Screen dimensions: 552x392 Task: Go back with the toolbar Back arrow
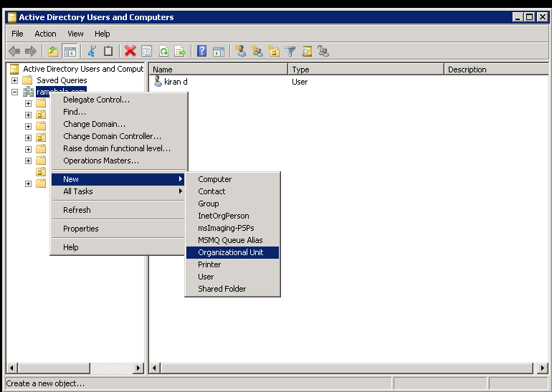[14, 52]
